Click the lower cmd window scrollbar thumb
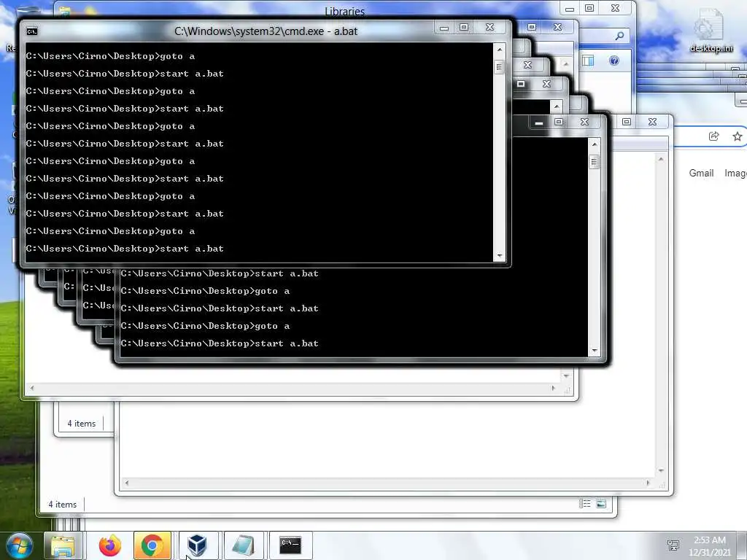 tap(594, 162)
